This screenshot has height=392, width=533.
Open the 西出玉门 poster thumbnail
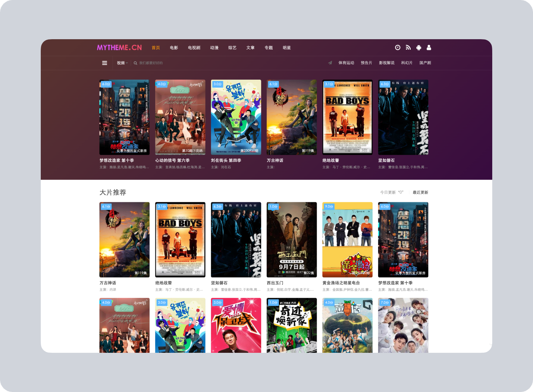(x=292, y=240)
